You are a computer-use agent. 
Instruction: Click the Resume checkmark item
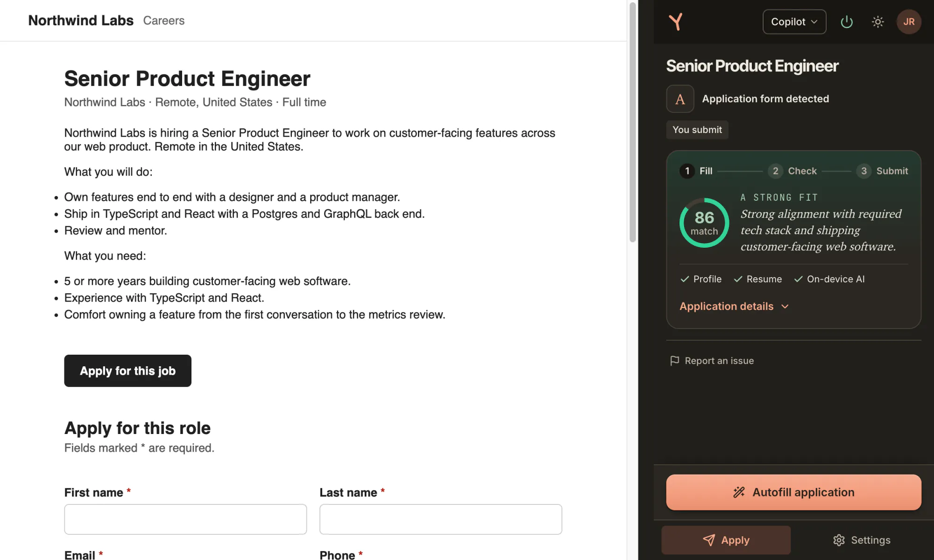(758, 279)
